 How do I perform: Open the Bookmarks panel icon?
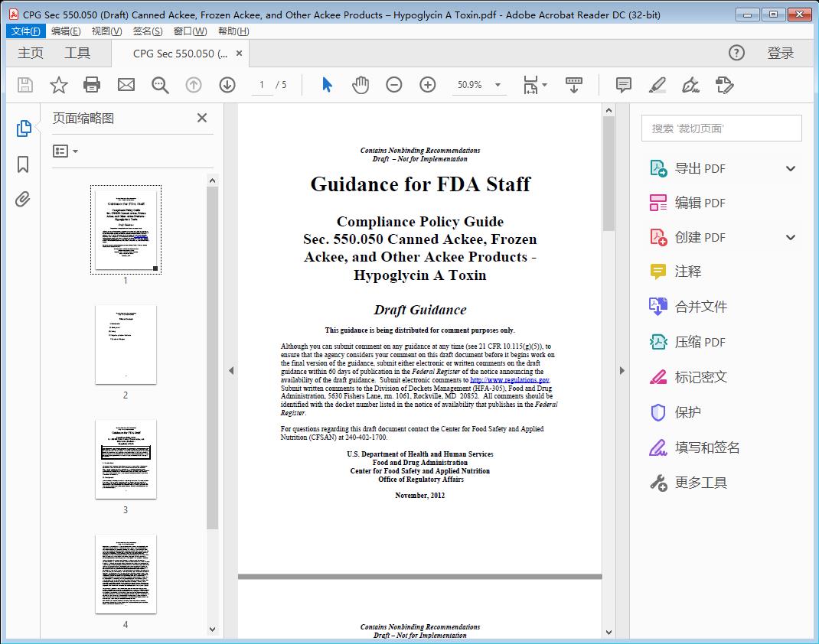point(23,164)
